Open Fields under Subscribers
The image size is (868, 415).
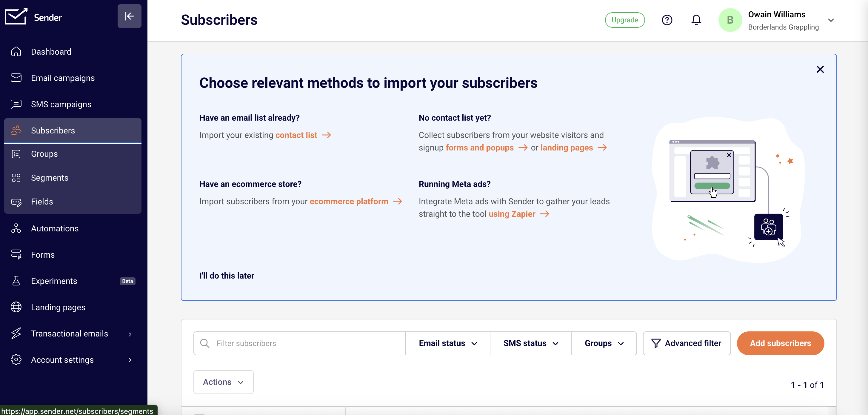tap(73, 202)
